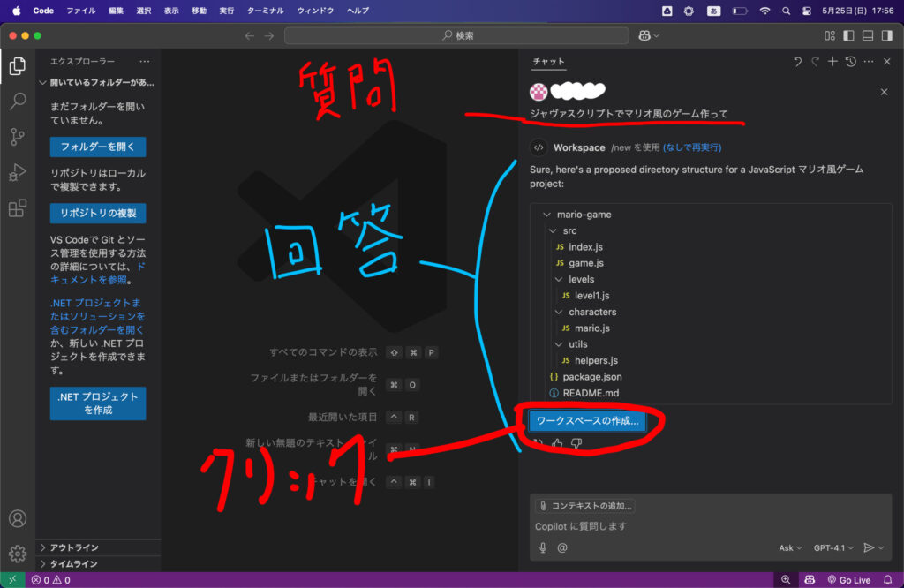Open the remote window status icon
Screen dimensions: 904x588
coord(12,580)
